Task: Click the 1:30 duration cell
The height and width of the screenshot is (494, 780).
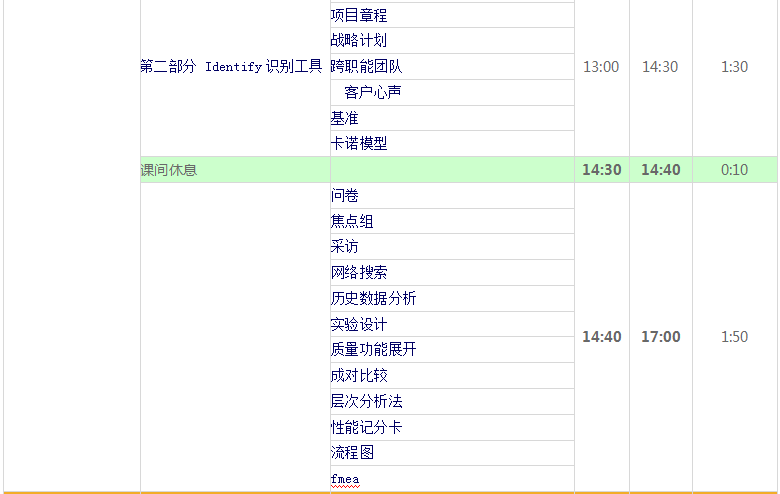Action: (x=734, y=67)
